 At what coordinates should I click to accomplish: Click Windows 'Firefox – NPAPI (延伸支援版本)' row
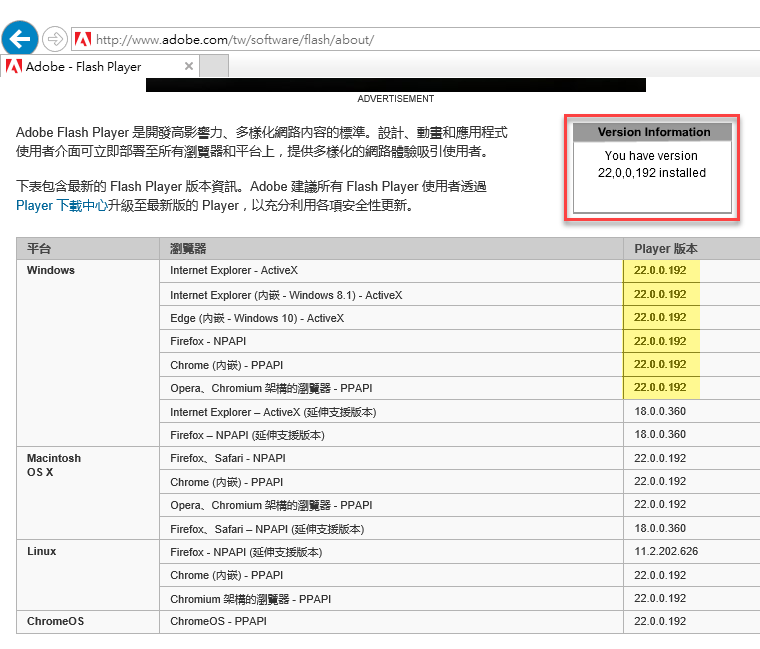click(391, 435)
